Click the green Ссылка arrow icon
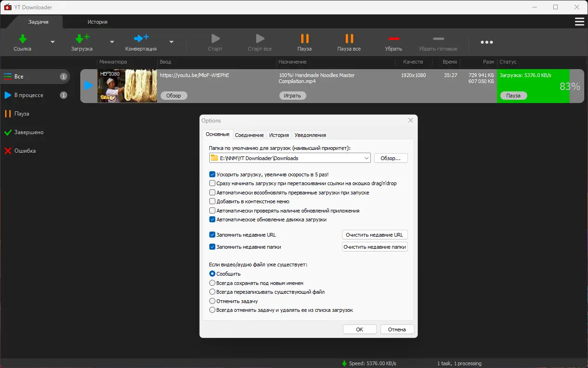The image size is (588, 368). pos(22,39)
